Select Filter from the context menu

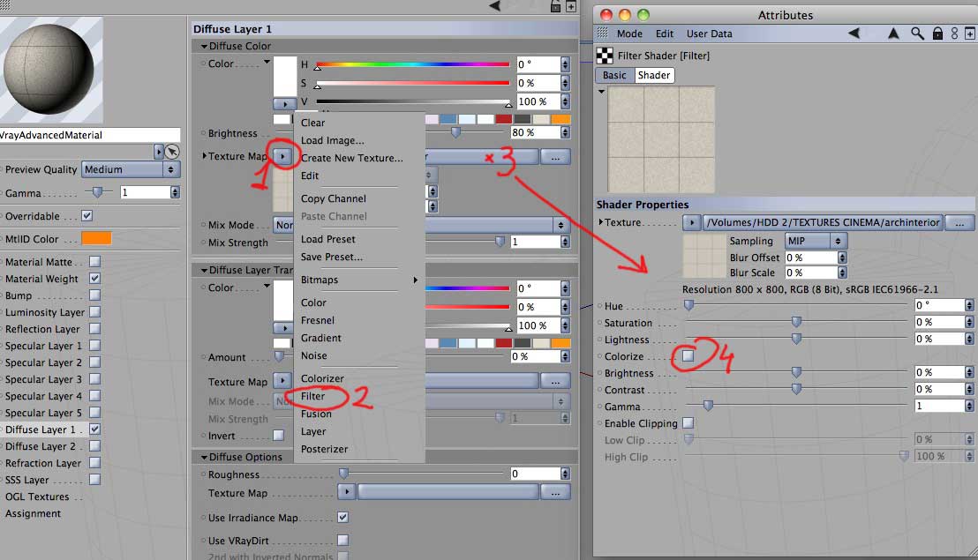click(x=313, y=396)
